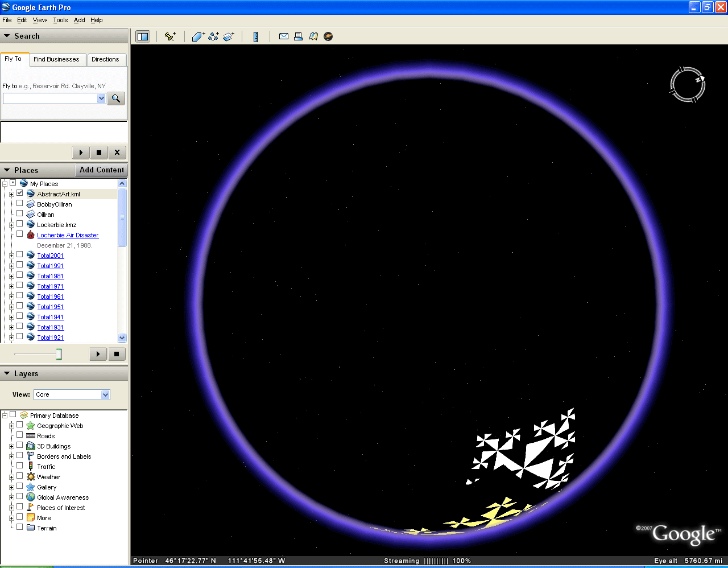Enable the Roads layer checkbox

(20, 435)
